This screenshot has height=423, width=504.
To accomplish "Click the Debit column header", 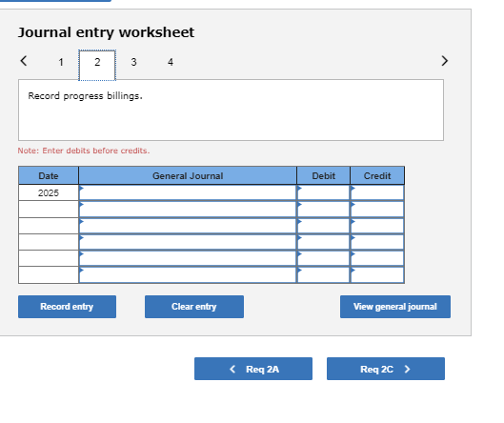I will (323, 176).
